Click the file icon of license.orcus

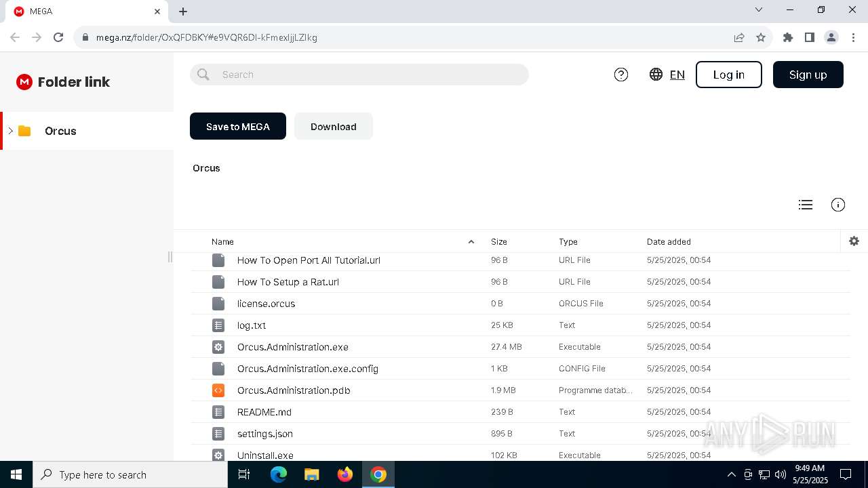(218, 304)
